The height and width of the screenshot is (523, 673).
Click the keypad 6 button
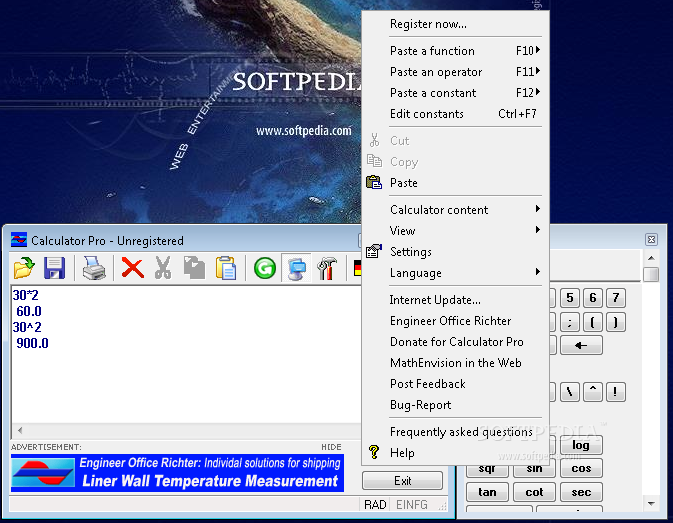tap(593, 298)
